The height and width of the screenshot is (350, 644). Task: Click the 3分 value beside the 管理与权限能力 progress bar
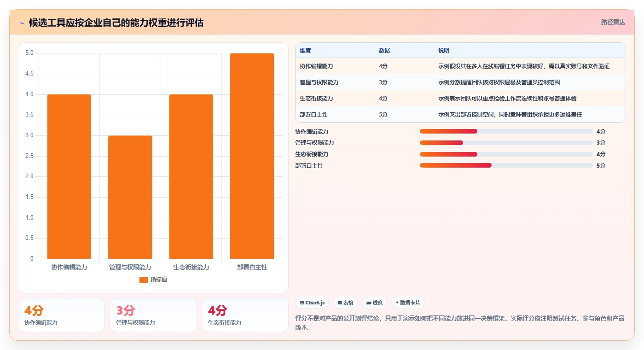(x=601, y=143)
